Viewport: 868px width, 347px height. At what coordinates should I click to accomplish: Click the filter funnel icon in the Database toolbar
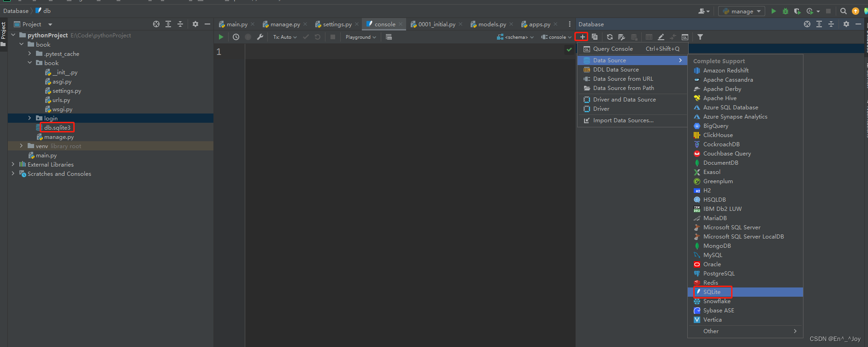[x=700, y=37]
